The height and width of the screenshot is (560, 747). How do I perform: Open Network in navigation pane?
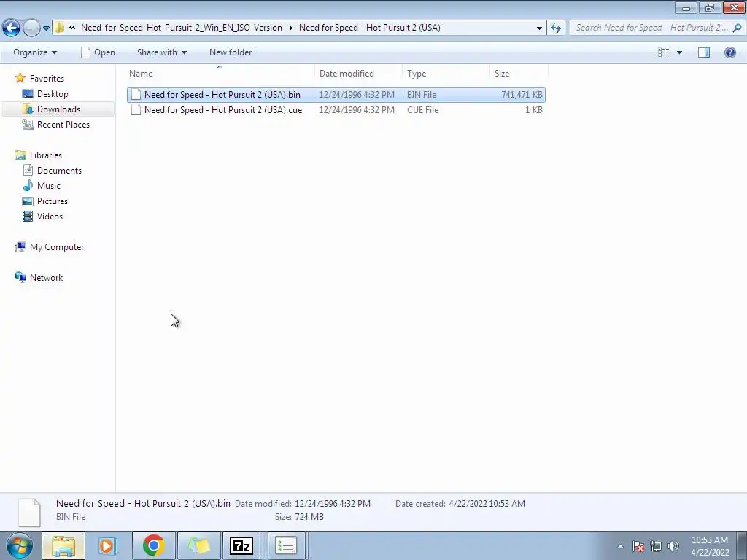[46, 278]
